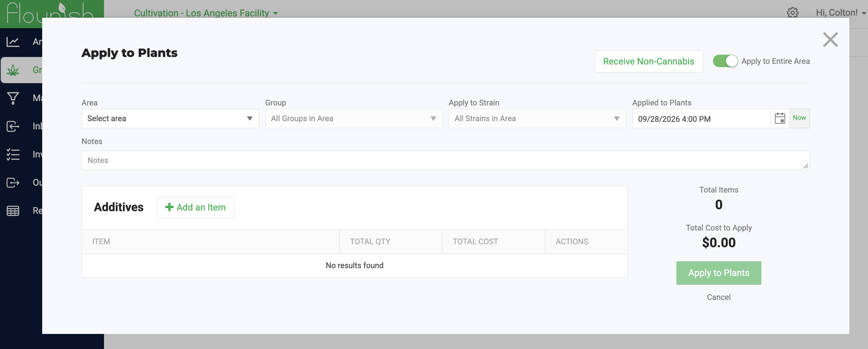The width and height of the screenshot is (868, 349).
Task: Click the Outbound arrow sidebar icon
Action: click(13, 182)
